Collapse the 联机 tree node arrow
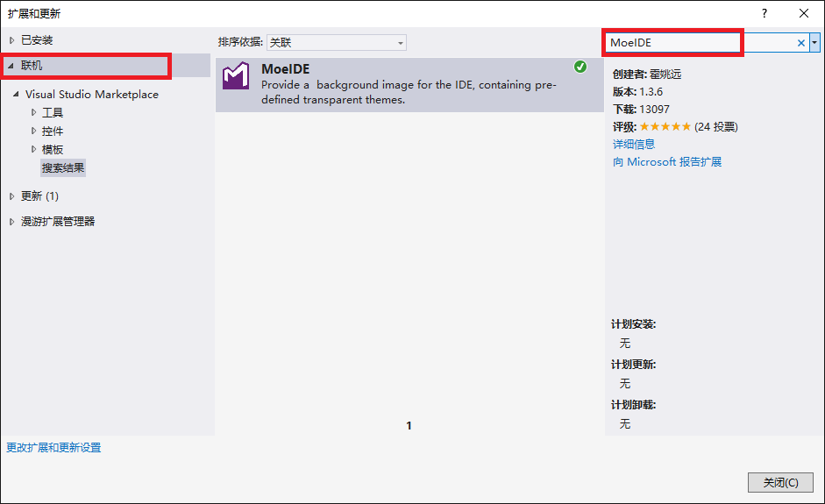This screenshot has height=504, width=825. (11, 66)
